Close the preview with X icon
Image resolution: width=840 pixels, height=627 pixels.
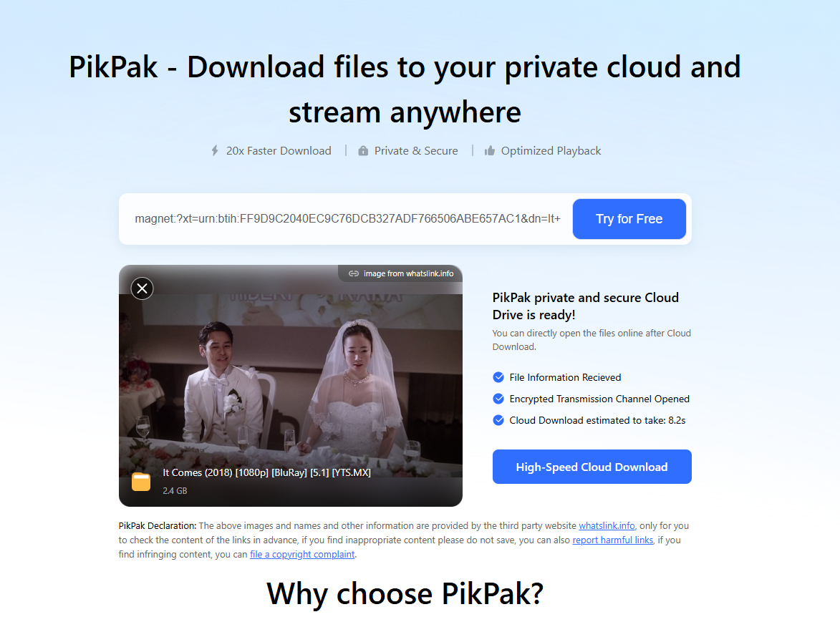pyautogui.click(x=143, y=288)
